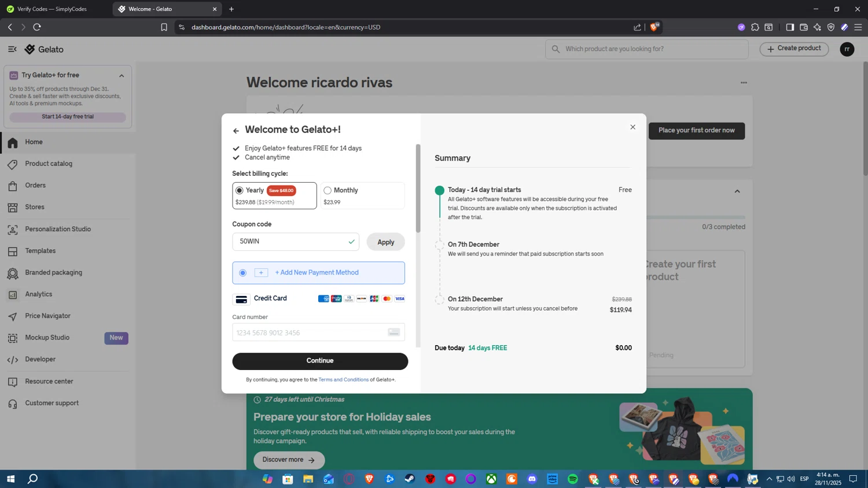The image size is (868, 488).
Task: Open Spotify from the taskbar
Action: click(573, 479)
